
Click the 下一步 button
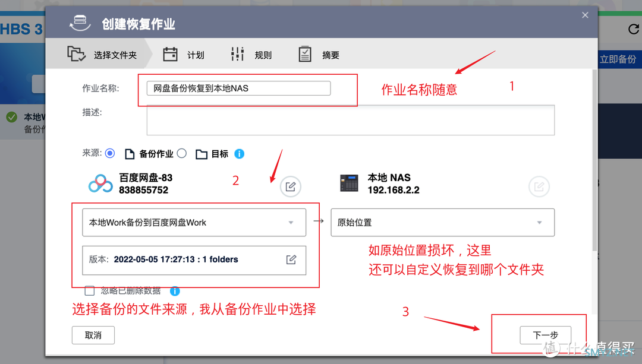coord(545,335)
